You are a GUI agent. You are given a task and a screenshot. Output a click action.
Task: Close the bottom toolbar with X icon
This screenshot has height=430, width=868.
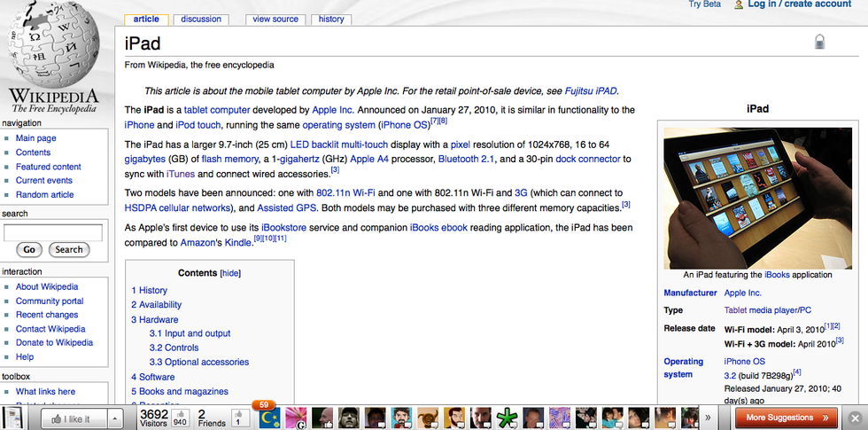coord(854,418)
